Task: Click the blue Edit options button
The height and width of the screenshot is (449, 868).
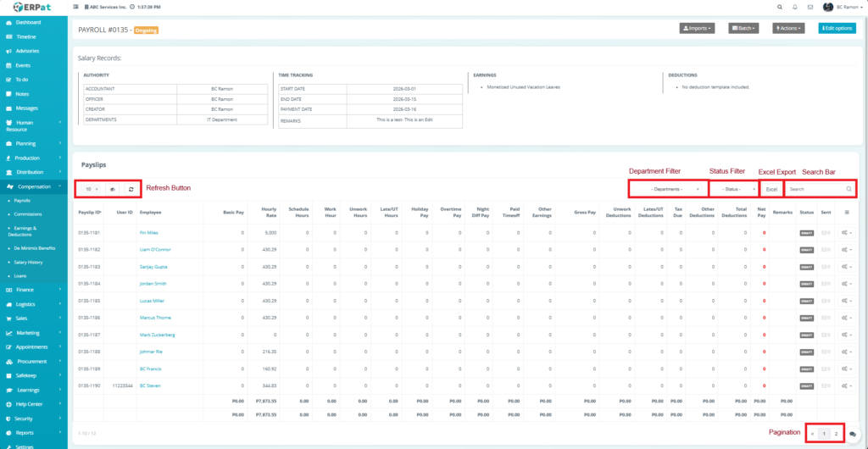Action: pyautogui.click(x=837, y=28)
